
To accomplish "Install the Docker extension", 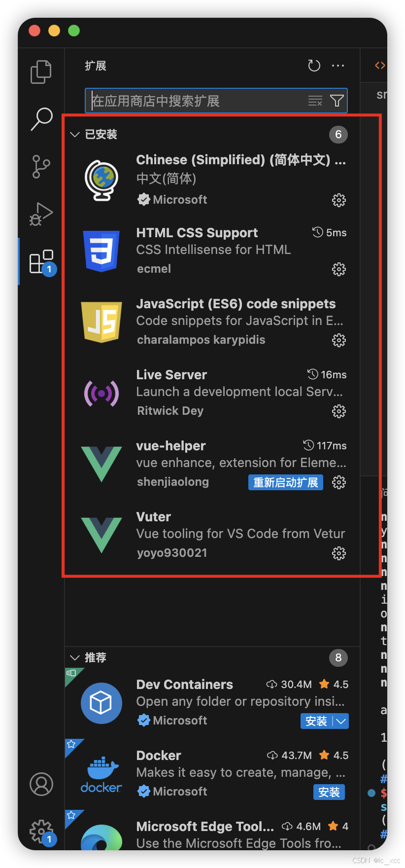I will tap(329, 792).
